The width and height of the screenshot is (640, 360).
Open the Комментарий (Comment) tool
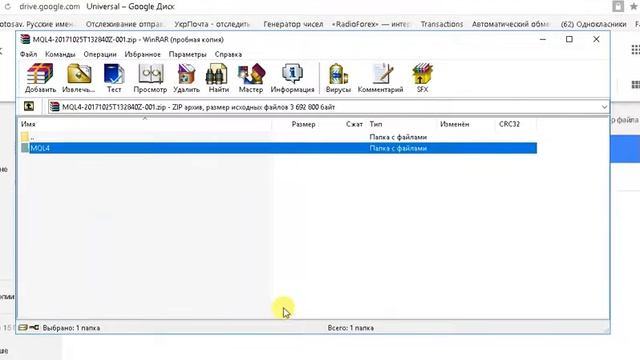pyautogui.click(x=380, y=78)
